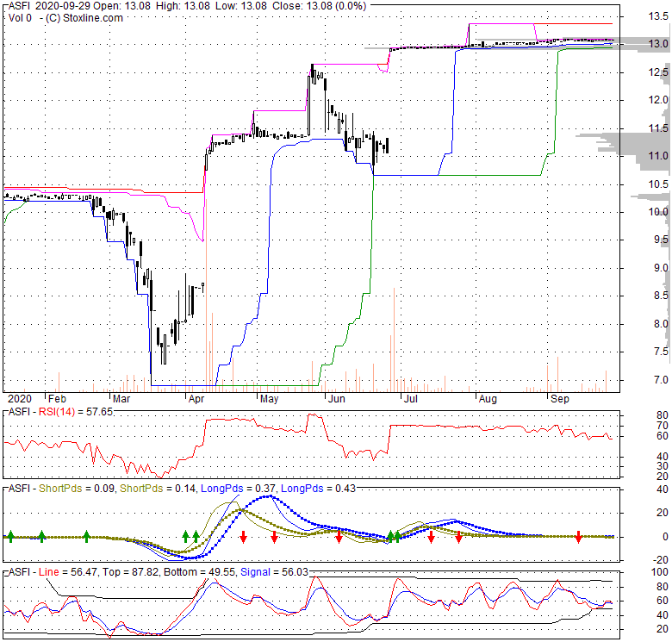Click the green buy arrow above the Feb label
This screenshot has height=642, width=672.
[42, 536]
